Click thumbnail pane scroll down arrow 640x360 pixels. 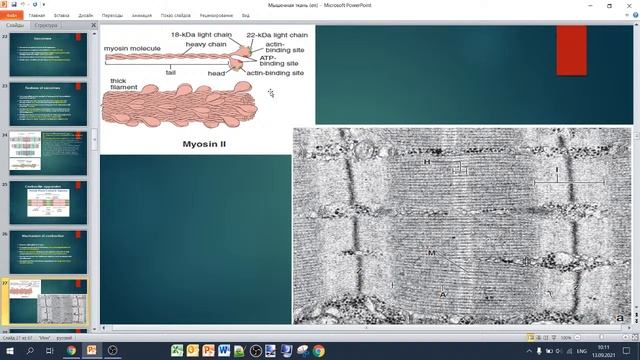tap(94, 329)
